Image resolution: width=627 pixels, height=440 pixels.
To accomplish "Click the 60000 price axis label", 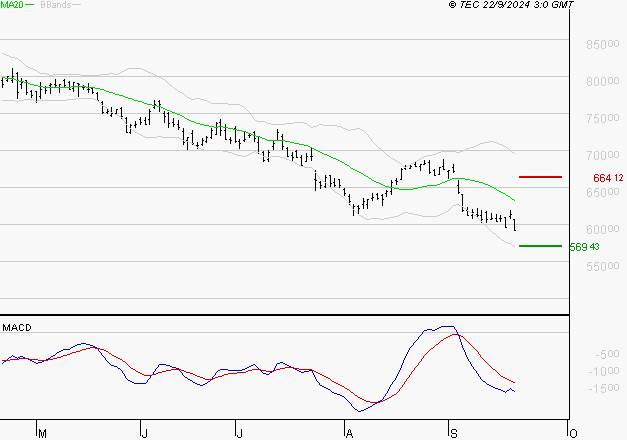I will tap(603, 229).
